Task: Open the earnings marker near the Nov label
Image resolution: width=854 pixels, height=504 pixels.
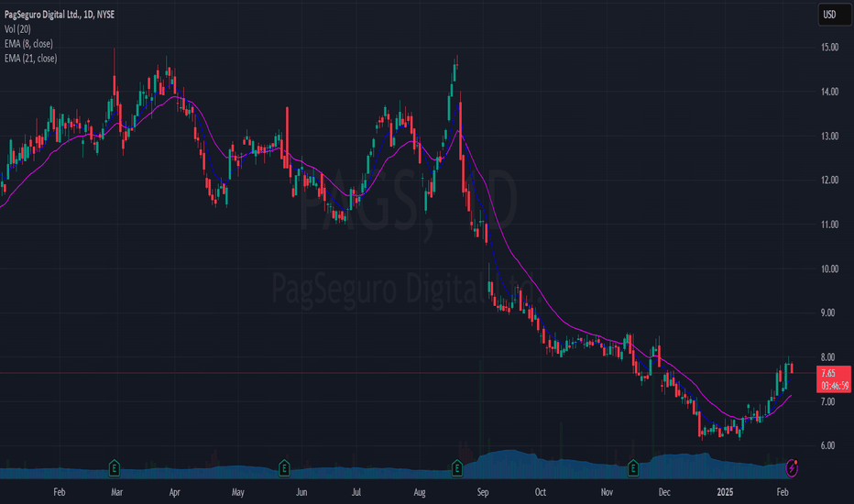Action: (x=633, y=467)
